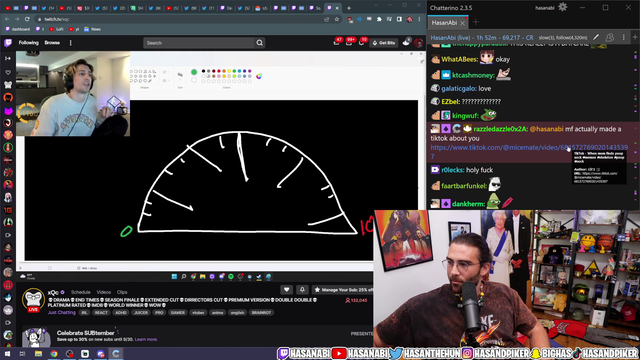This screenshot has width=640, height=360.
Task: Click username WhatABees in chat
Action: pos(460,59)
